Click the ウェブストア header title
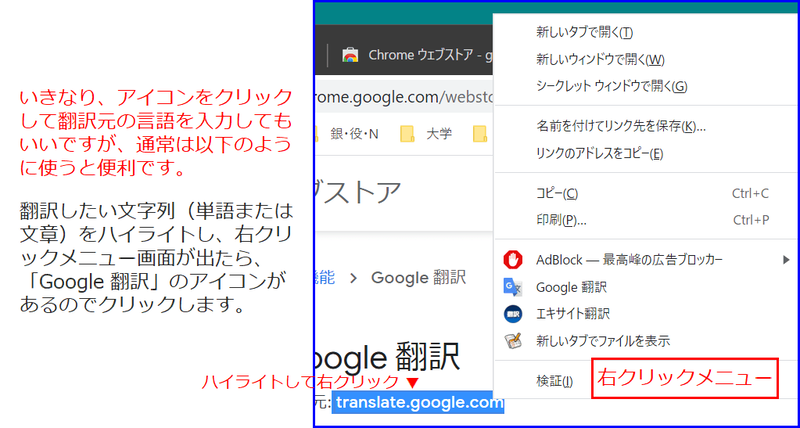This screenshot has height=428, width=800. pyautogui.click(x=357, y=192)
